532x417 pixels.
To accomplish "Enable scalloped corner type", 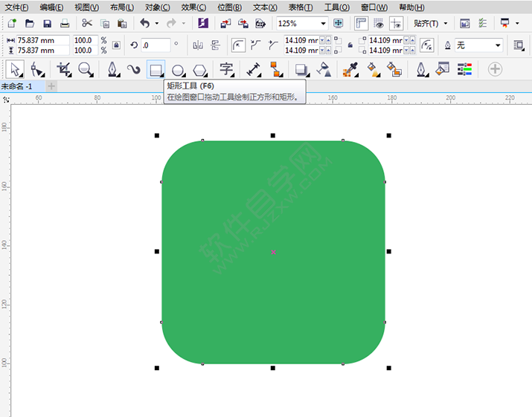I will coord(255,45).
